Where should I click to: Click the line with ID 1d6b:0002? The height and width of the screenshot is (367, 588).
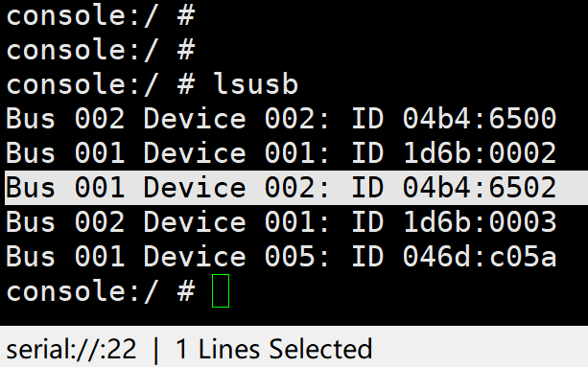pos(281,153)
